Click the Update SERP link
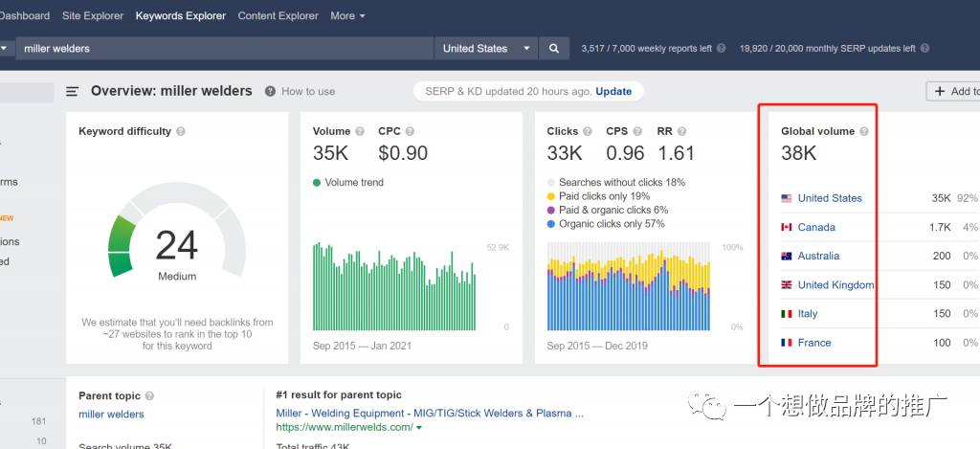Viewport: 980px width, 449px height. [613, 91]
